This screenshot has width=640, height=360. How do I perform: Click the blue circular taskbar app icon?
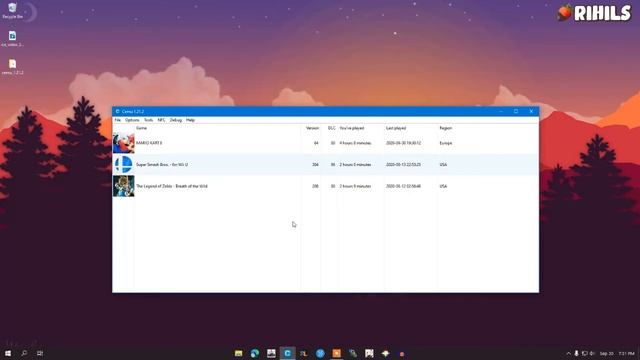pyautogui.click(x=320, y=353)
